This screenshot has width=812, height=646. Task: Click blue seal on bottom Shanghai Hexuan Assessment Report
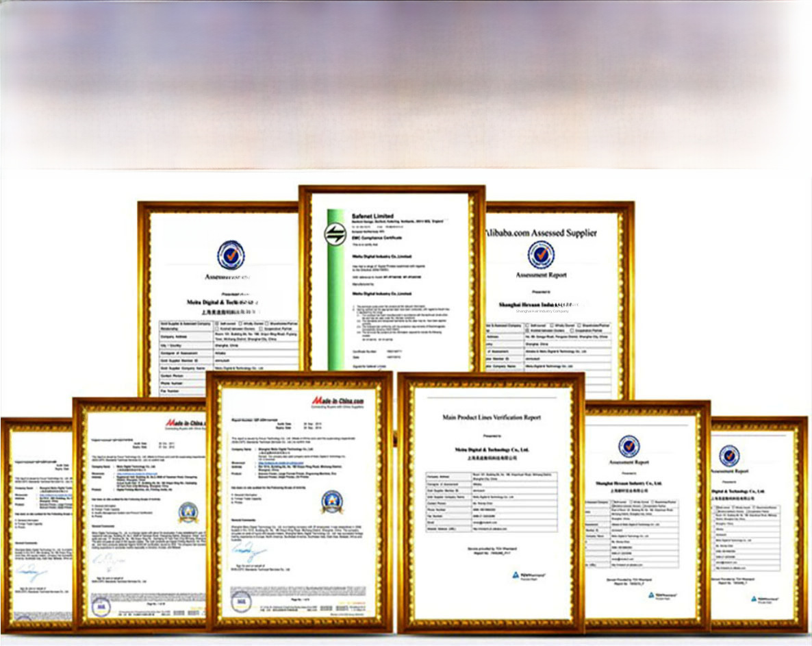tap(629, 446)
